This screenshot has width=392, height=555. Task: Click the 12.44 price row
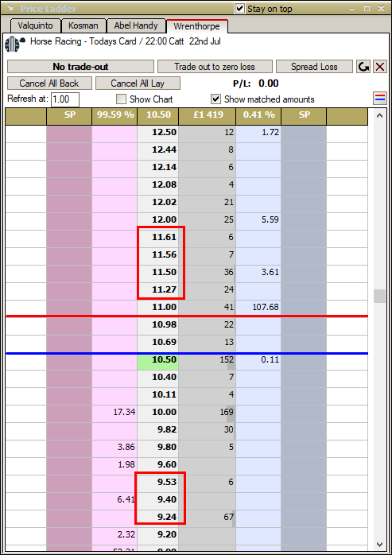[187, 150]
